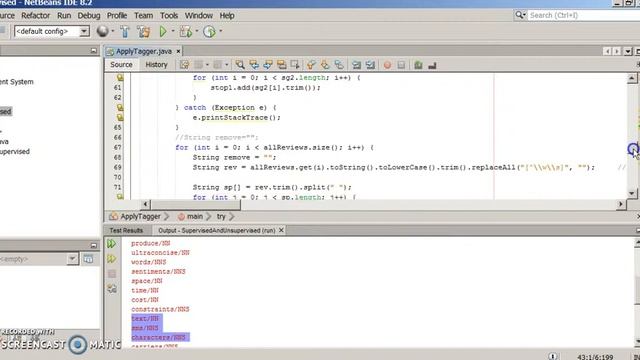The width and height of the screenshot is (640, 360).
Task: Click the hint lightbulb on line 63
Action: click(x=120, y=107)
